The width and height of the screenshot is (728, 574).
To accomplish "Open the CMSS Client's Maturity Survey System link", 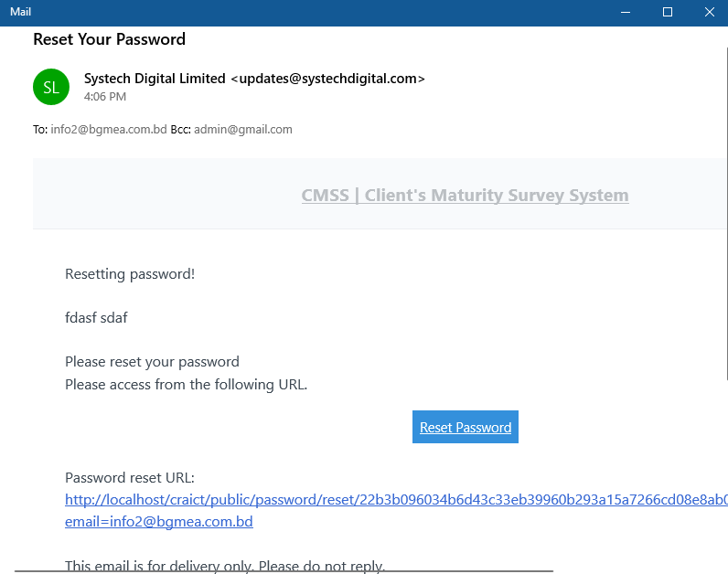I will pyautogui.click(x=465, y=195).
